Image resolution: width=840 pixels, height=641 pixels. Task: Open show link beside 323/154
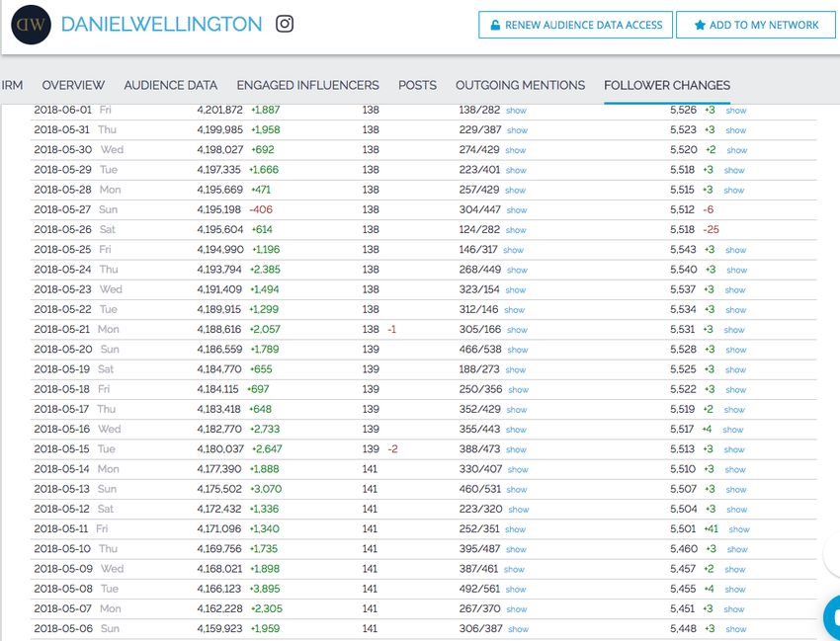515,290
